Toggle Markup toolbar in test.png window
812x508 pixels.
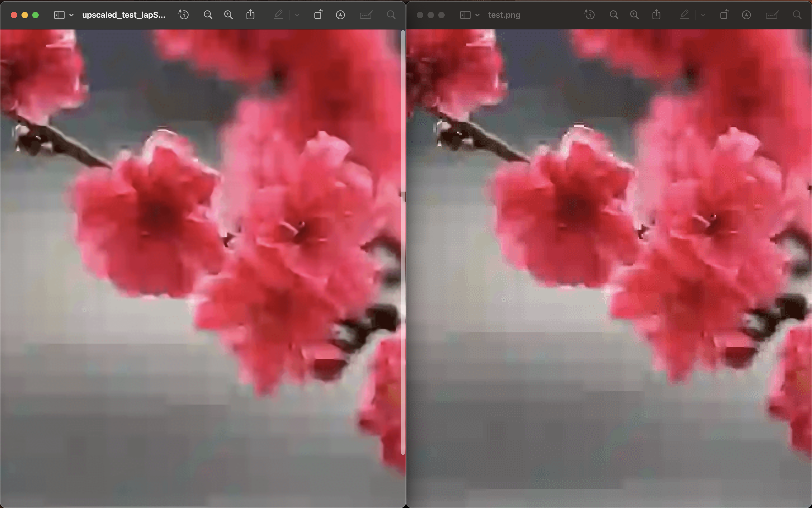(x=746, y=15)
